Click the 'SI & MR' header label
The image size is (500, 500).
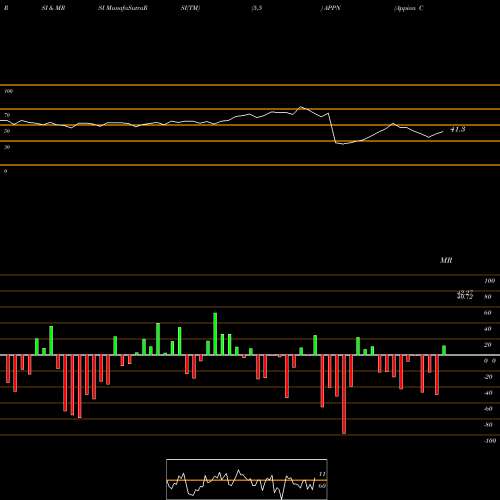point(53,8)
